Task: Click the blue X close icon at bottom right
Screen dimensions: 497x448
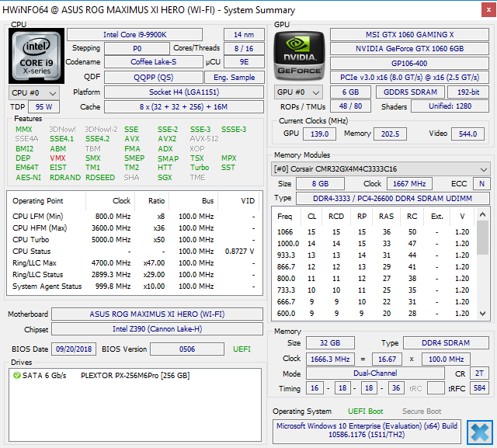Action: pos(479,432)
